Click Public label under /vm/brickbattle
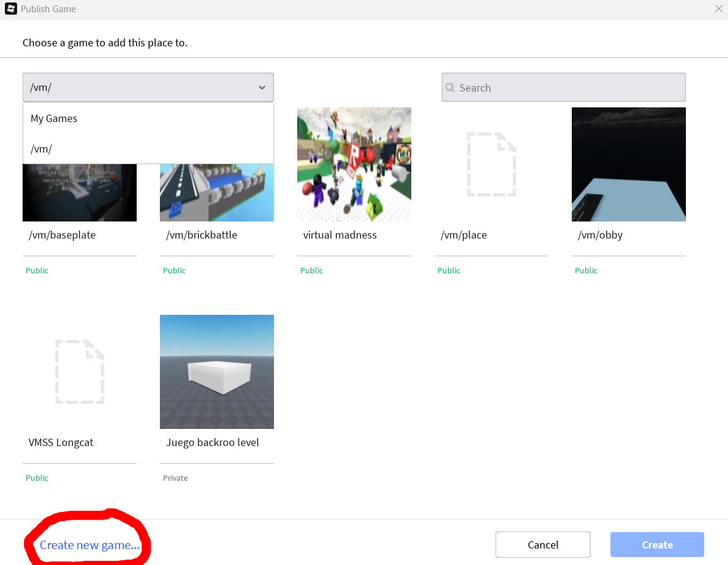 coord(174,270)
